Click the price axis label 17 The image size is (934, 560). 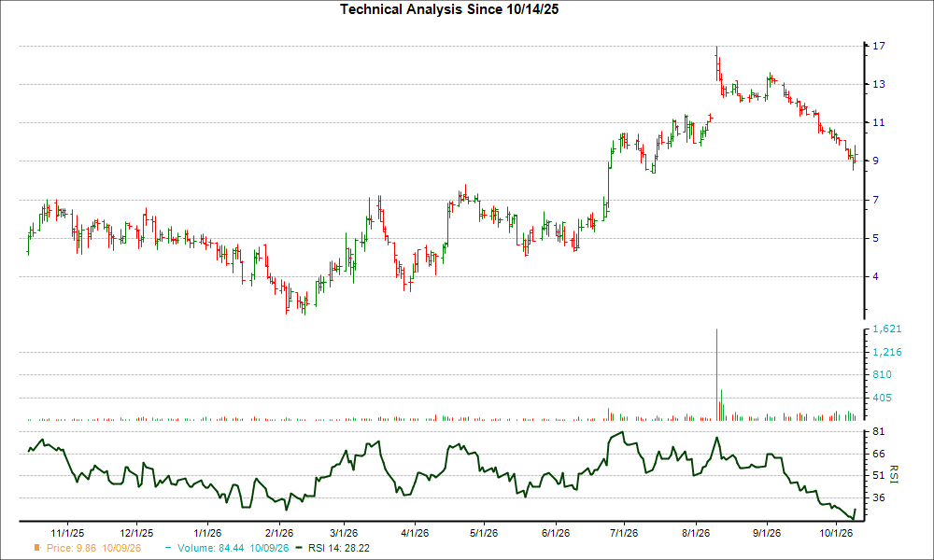click(879, 46)
